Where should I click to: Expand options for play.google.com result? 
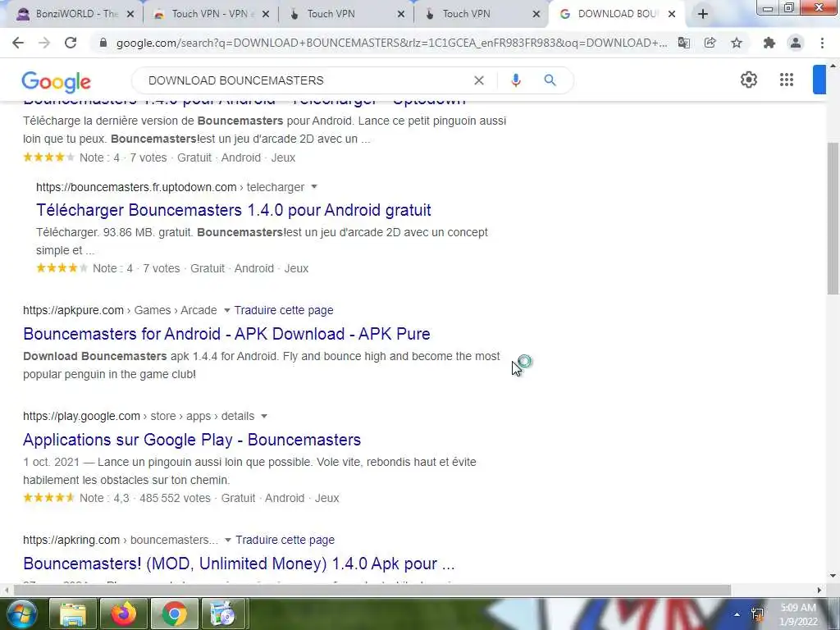263,416
